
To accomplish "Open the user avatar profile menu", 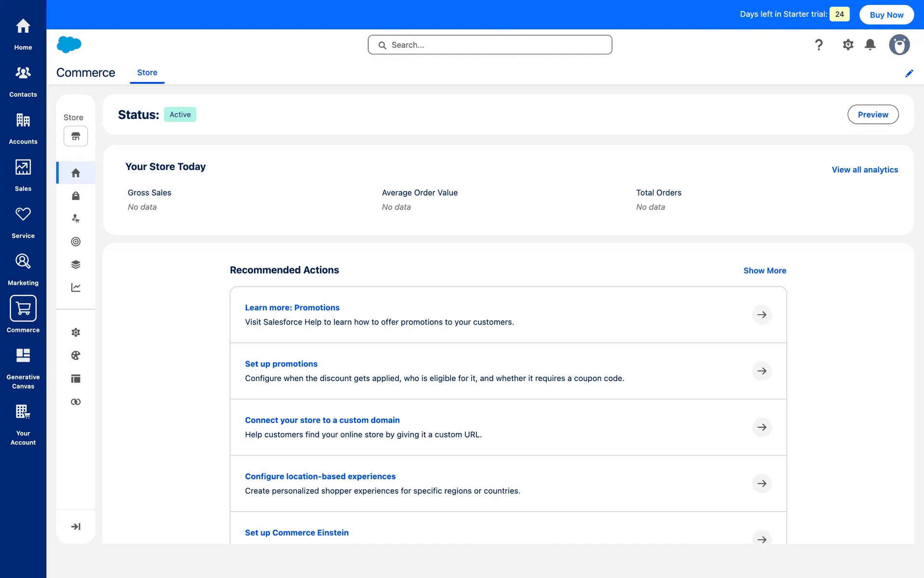I will tap(899, 45).
